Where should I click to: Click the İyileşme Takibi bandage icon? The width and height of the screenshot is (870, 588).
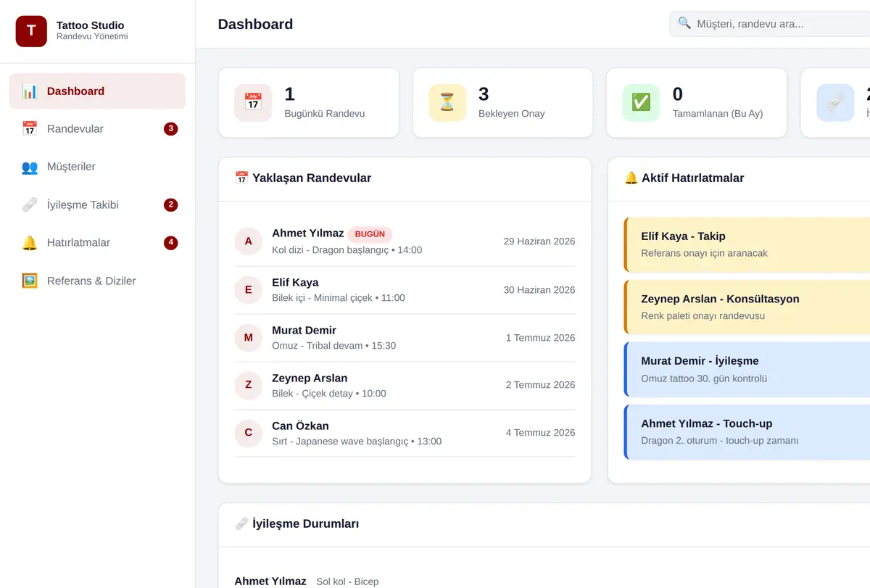click(30, 205)
